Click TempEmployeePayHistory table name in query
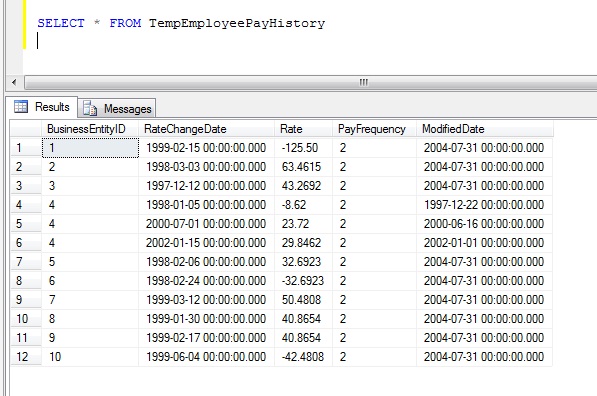 click(237, 24)
